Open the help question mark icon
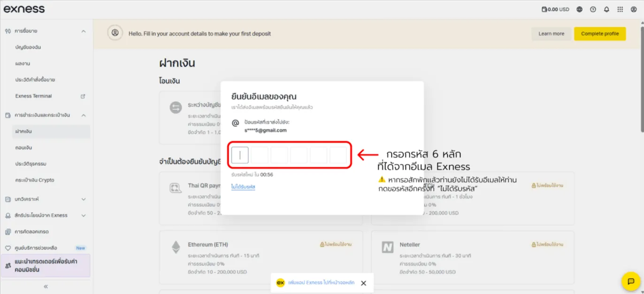The width and height of the screenshot is (644, 294). tap(593, 9)
